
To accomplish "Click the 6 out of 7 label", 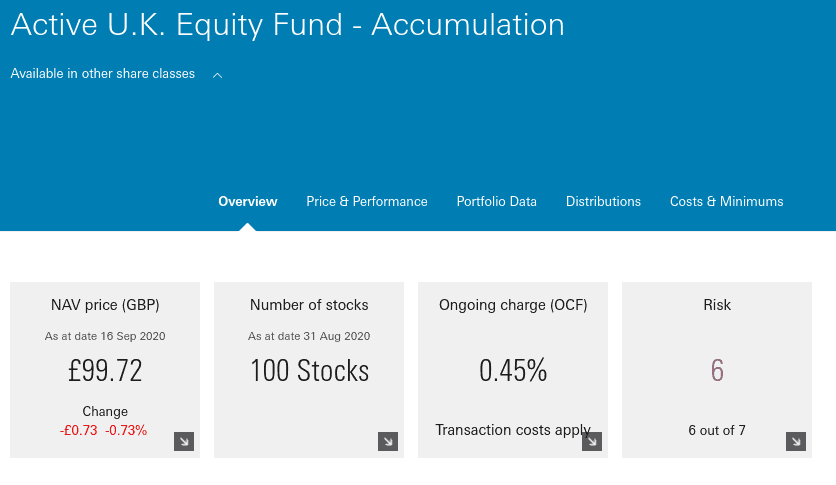I will [717, 430].
